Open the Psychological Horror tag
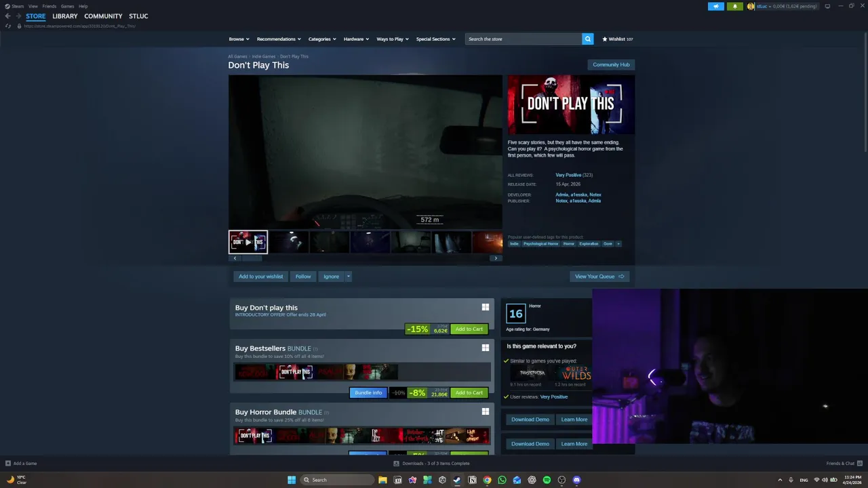Image resolution: width=868 pixels, height=488 pixels. tap(540, 243)
